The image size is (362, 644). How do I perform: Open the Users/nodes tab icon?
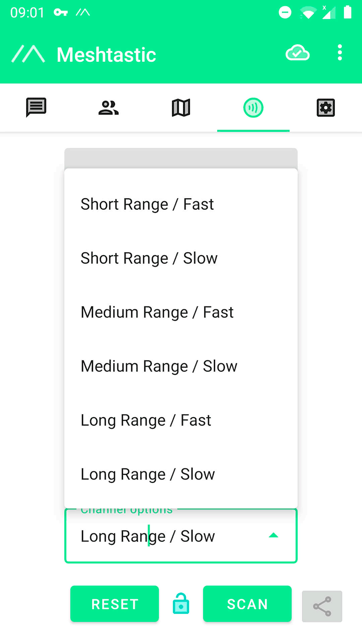(x=109, y=108)
